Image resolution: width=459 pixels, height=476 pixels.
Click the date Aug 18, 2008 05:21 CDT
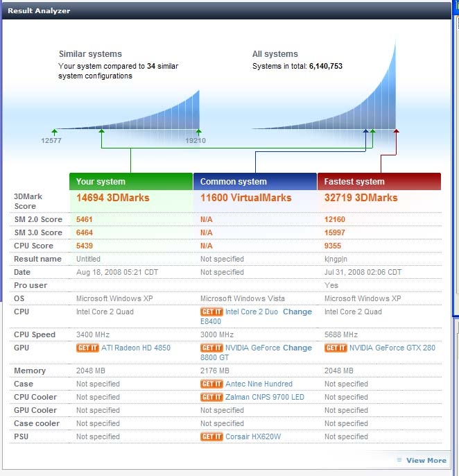pyautogui.click(x=117, y=272)
